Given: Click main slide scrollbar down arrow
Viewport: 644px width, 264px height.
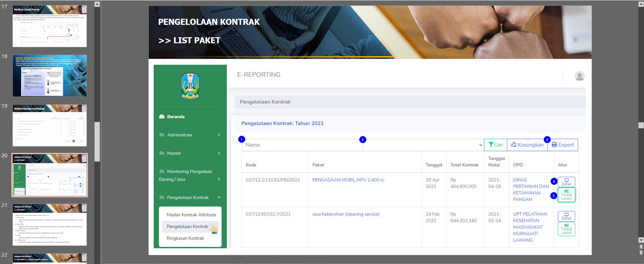Looking at the screenshot, I should [x=641, y=240].
